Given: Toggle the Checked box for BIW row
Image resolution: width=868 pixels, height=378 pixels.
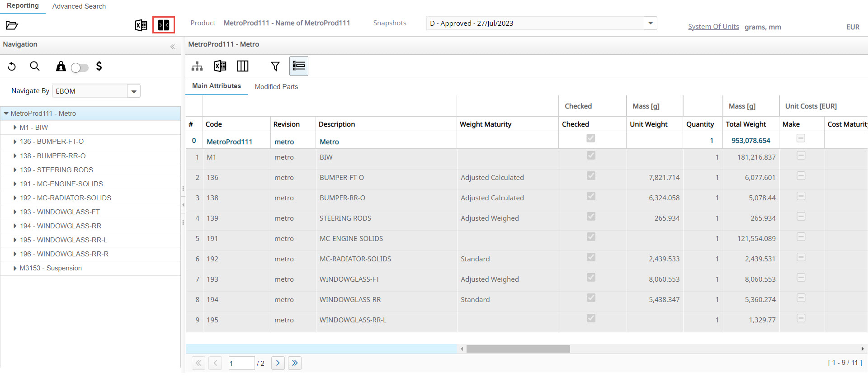Looking at the screenshot, I should [590, 156].
